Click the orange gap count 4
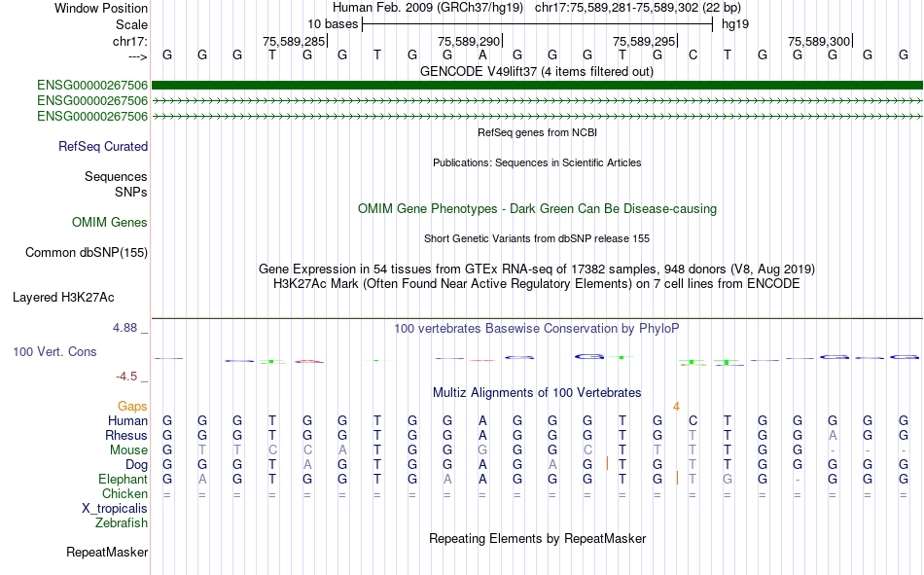This screenshot has height=575, width=924. (677, 407)
